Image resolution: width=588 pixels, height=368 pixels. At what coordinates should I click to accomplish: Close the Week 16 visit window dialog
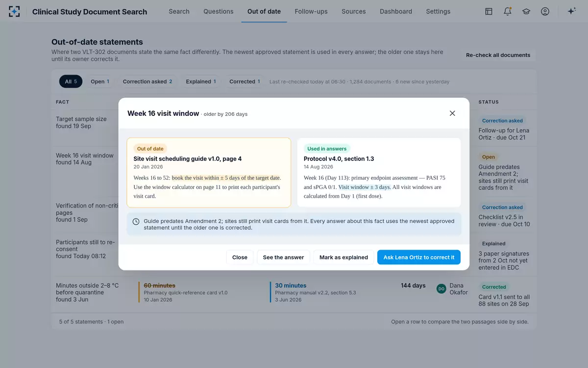[452, 113]
